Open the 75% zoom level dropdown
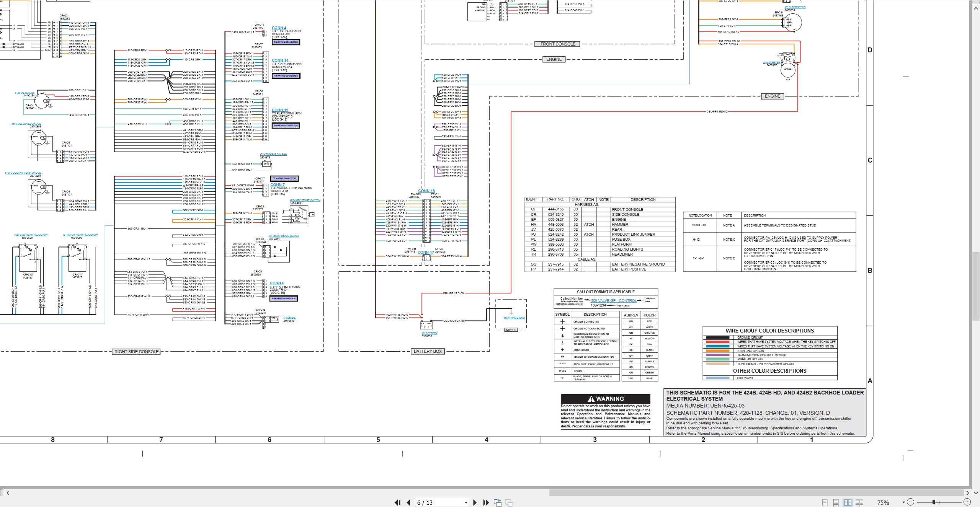 pyautogui.click(x=903, y=502)
